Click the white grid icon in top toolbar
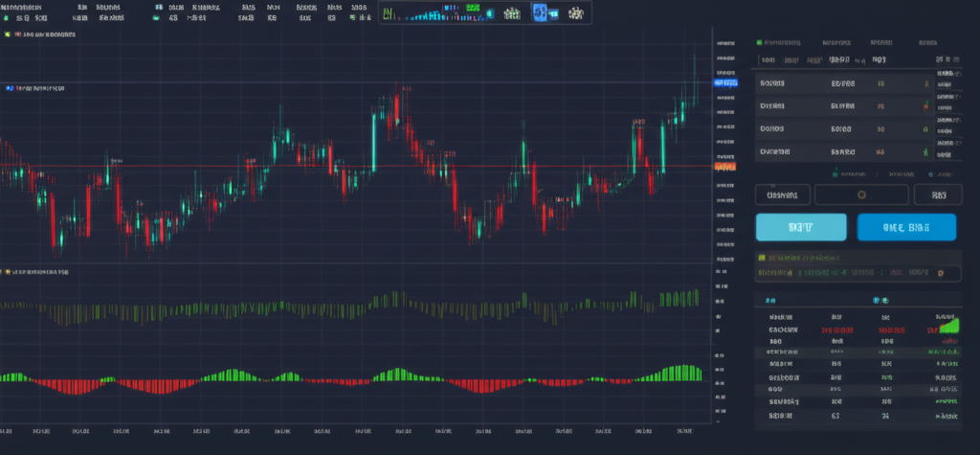Screen dimensions: 980x455 pyautogui.click(x=512, y=13)
